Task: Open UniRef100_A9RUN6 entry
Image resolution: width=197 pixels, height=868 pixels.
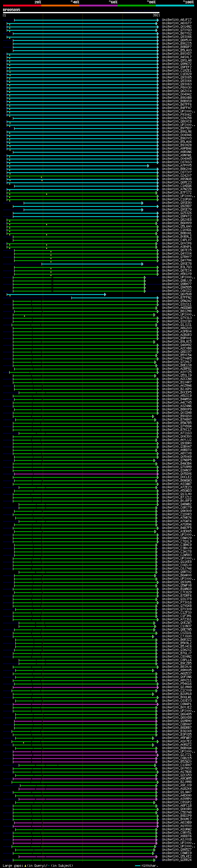Action: (177, 152)
